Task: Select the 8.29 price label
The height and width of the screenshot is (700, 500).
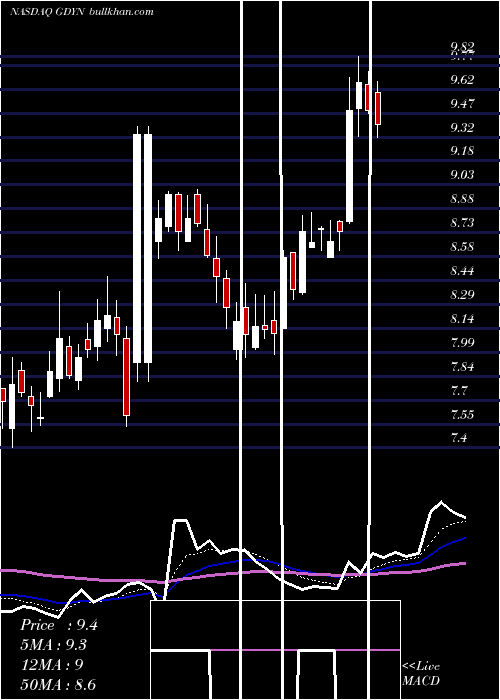Action: [x=462, y=295]
